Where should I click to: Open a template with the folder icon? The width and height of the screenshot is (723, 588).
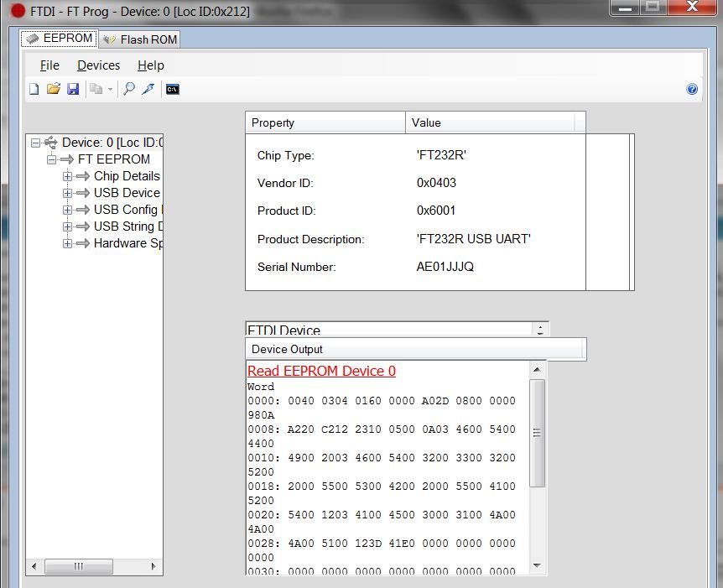click(54, 89)
